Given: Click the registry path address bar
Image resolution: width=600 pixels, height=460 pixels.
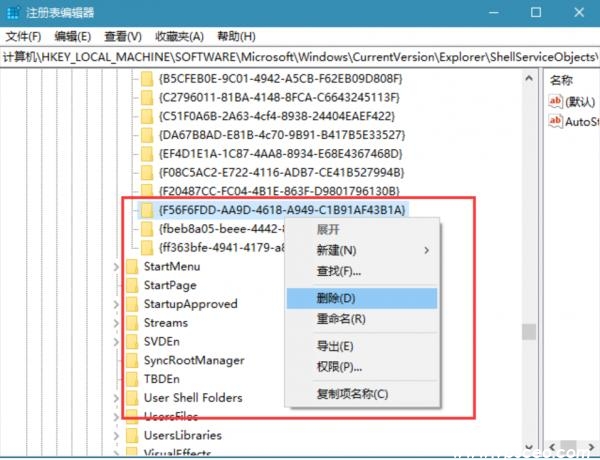Looking at the screenshot, I should (300, 57).
